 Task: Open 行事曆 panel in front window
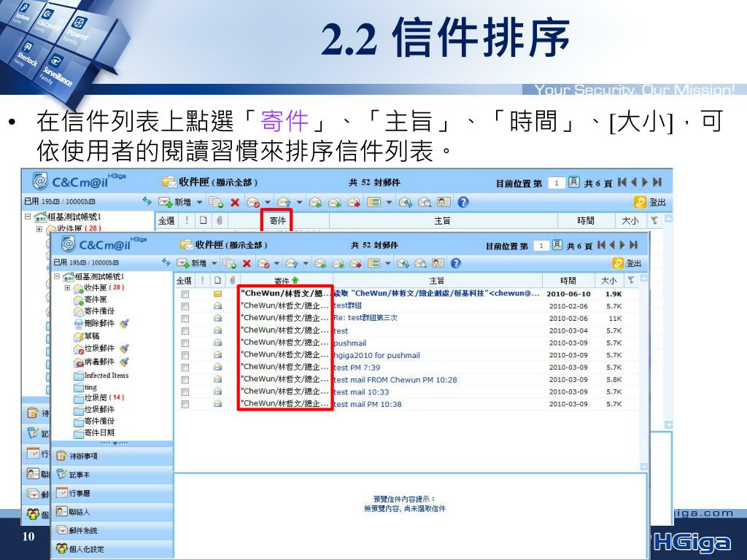(x=112, y=494)
